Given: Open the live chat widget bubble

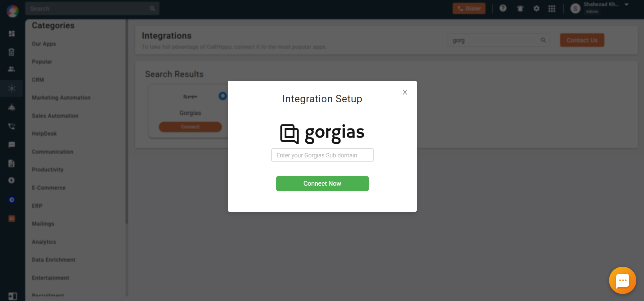Looking at the screenshot, I should point(623,280).
